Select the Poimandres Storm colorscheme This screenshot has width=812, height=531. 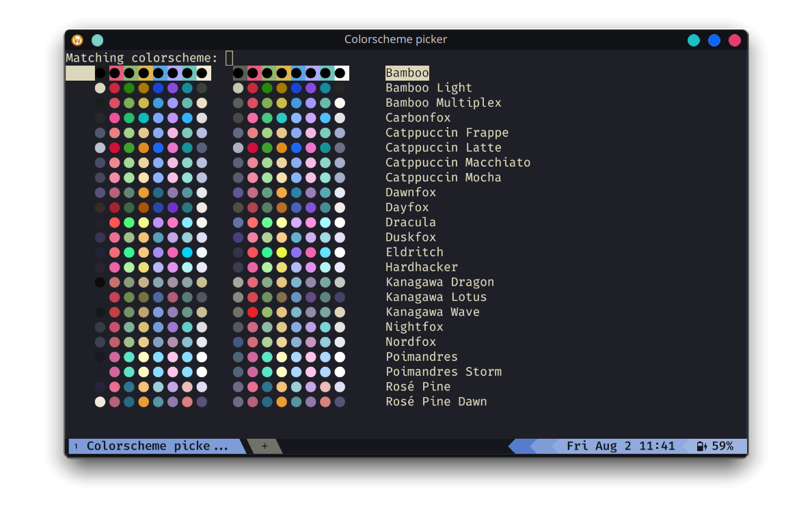tap(444, 371)
